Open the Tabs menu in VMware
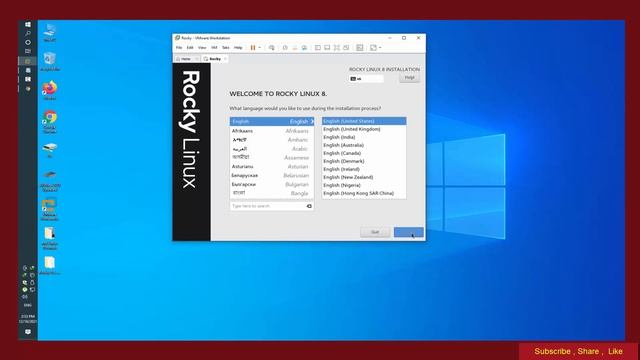640x360 pixels. pyautogui.click(x=226, y=48)
